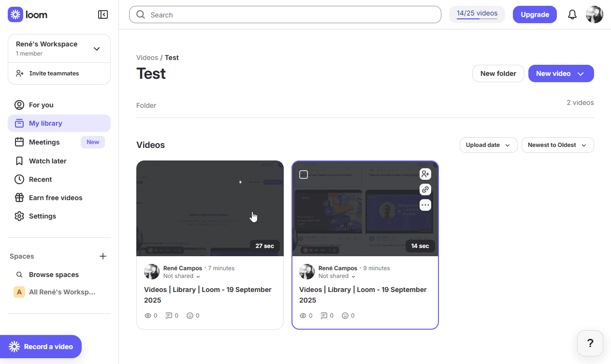Click the share-with-people icon on 14 sec video
The width and height of the screenshot is (611, 364).
click(425, 174)
